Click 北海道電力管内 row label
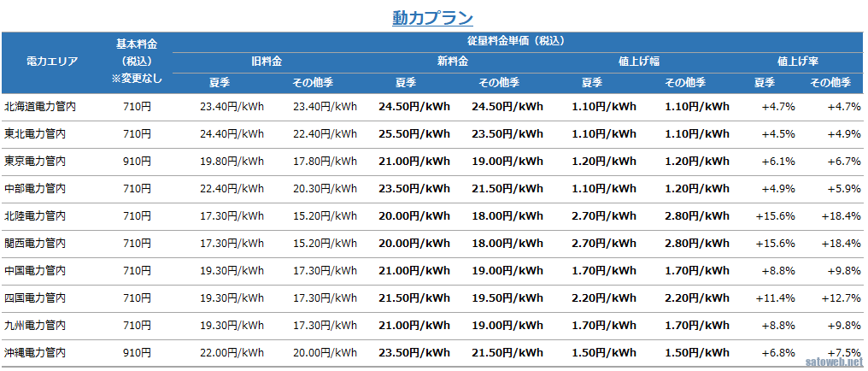 coord(41,107)
